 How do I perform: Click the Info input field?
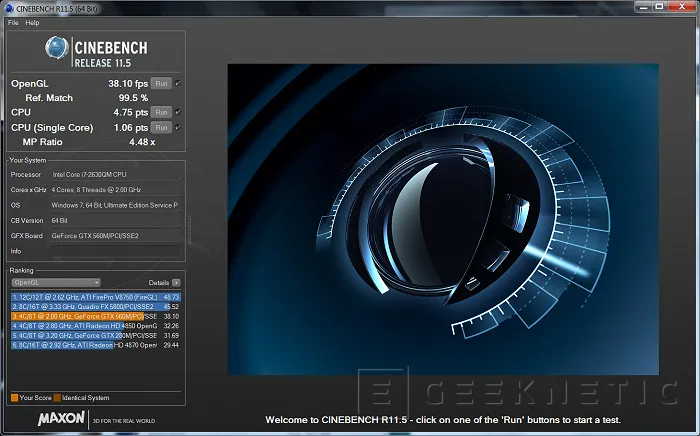pos(115,251)
